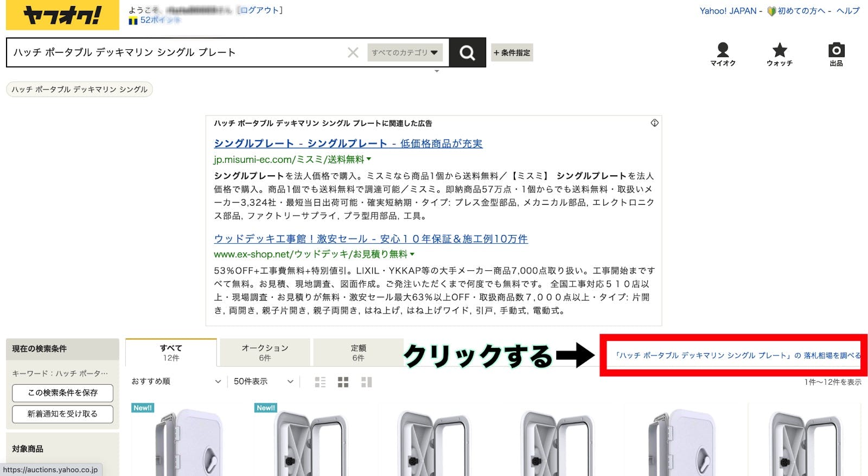Switch to list view layout icon
868x476 pixels.
click(320, 382)
